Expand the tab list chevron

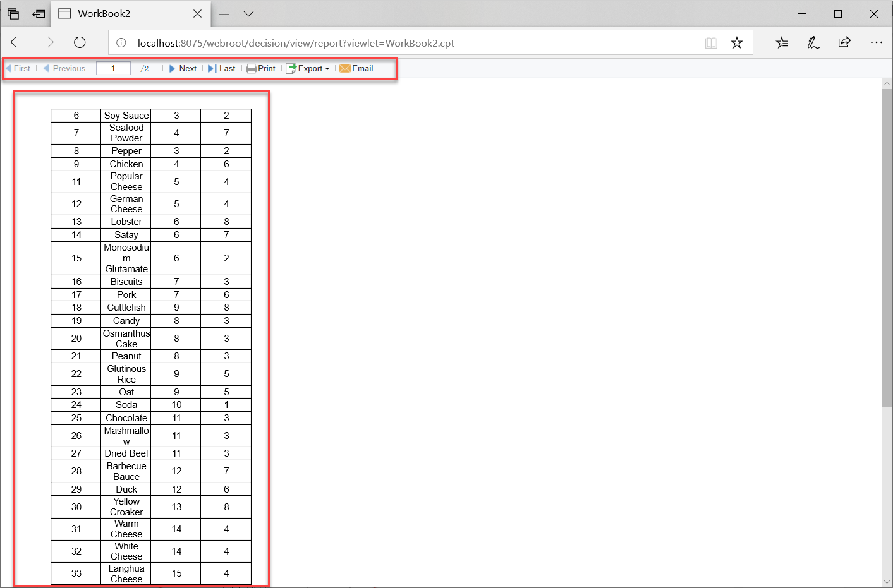pos(248,13)
